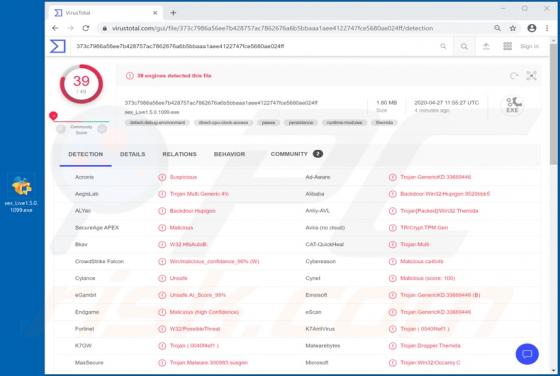
Task: Click the themida tag
Action: [x=384, y=123]
